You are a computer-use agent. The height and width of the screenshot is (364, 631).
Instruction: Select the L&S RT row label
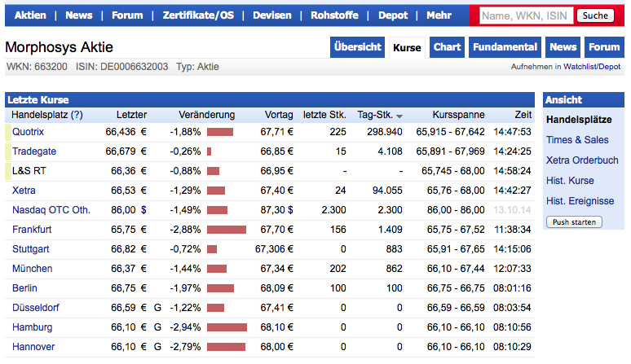click(29, 171)
